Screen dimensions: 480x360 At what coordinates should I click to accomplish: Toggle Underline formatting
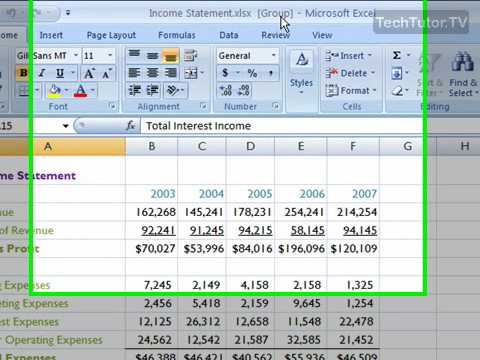tap(60, 73)
